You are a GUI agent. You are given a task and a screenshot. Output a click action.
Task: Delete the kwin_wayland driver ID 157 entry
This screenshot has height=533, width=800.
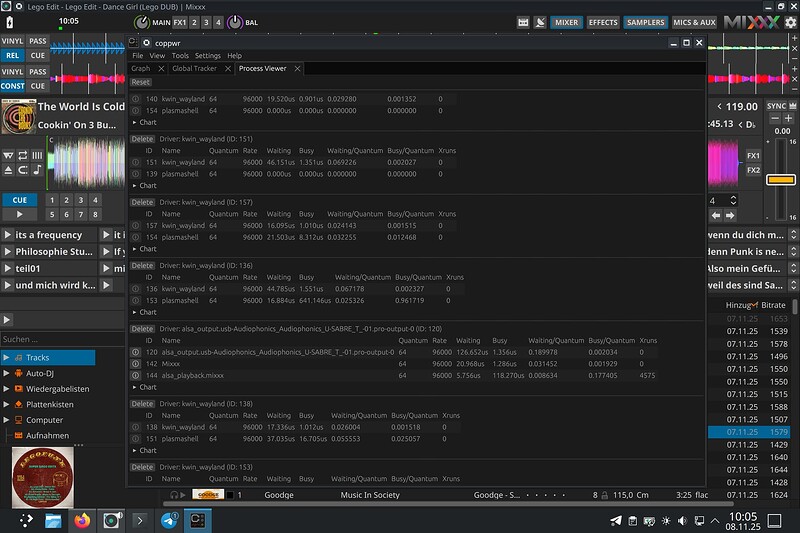(x=142, y=202)
